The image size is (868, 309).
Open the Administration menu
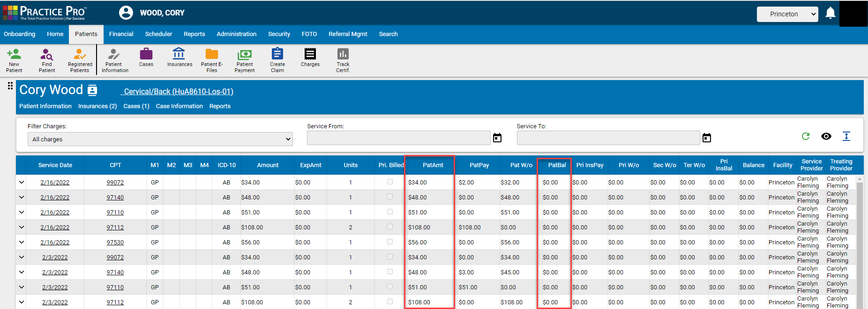[237, 34]
